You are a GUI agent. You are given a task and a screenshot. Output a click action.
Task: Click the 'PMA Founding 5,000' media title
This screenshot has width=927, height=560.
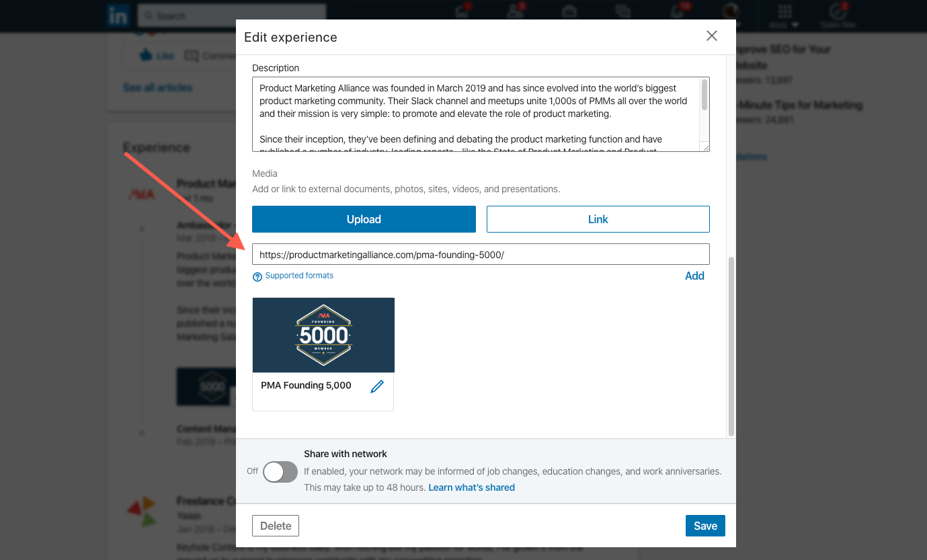(x=306, y=385)
